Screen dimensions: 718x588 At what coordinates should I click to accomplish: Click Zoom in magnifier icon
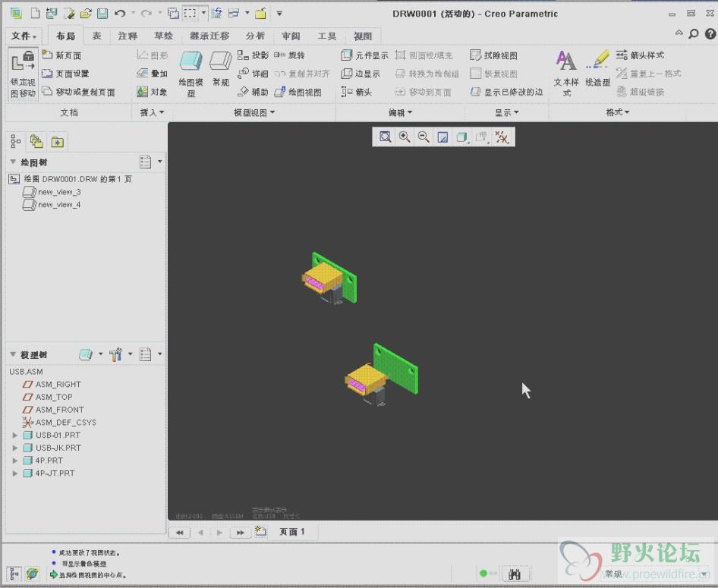(405, 137)
